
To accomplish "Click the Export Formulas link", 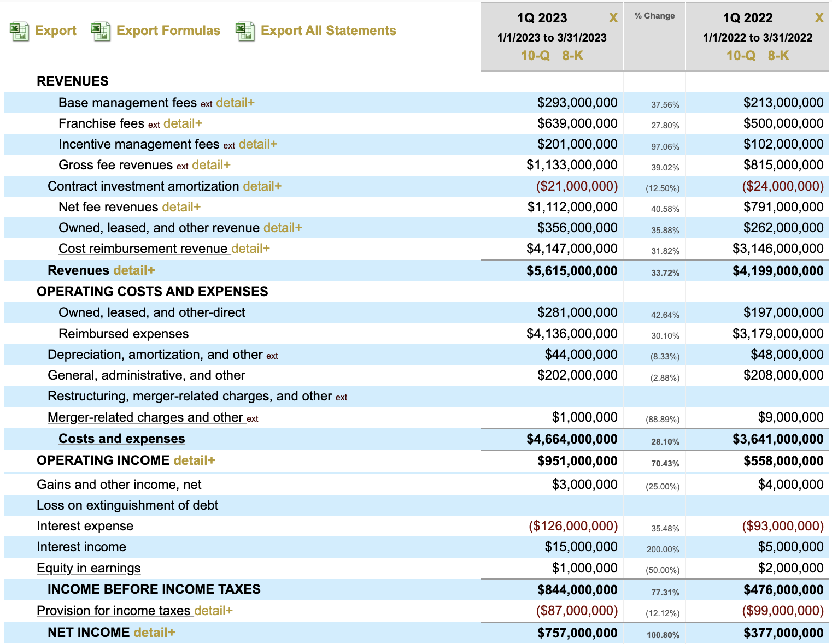I will coord(168,31).
